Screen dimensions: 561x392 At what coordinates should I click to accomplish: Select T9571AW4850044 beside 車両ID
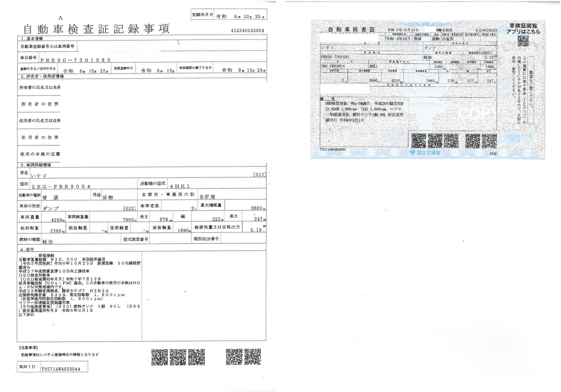[x=61, y=369]
